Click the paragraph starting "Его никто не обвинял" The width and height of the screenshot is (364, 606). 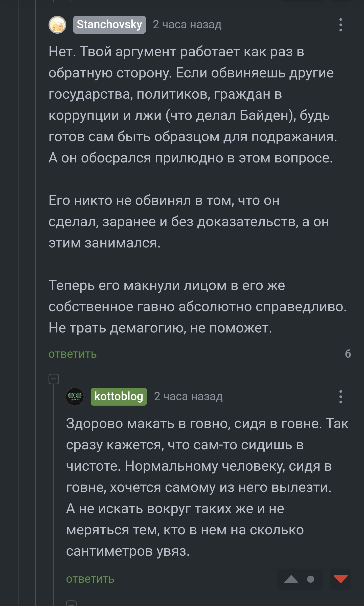(x=177, y=222)
